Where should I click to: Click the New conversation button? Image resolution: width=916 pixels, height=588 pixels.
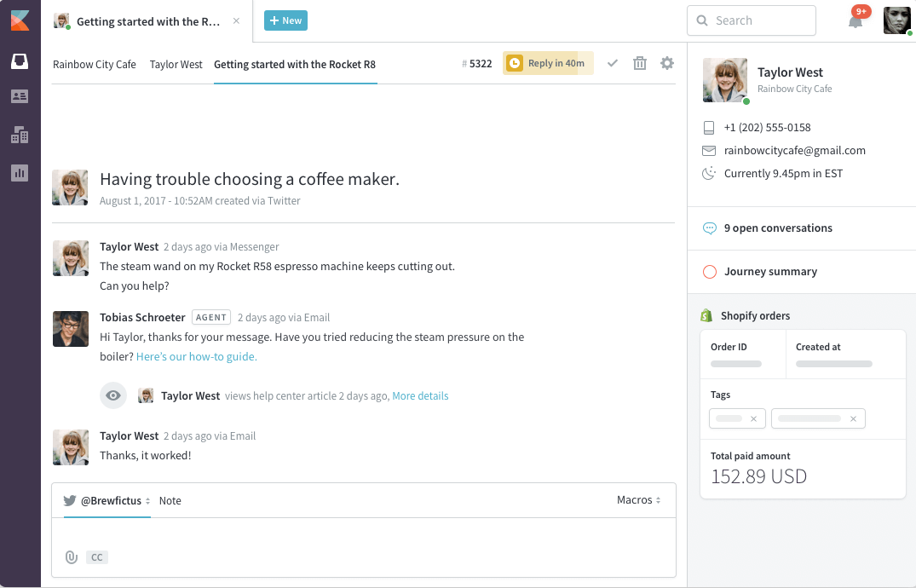(285, 21)
